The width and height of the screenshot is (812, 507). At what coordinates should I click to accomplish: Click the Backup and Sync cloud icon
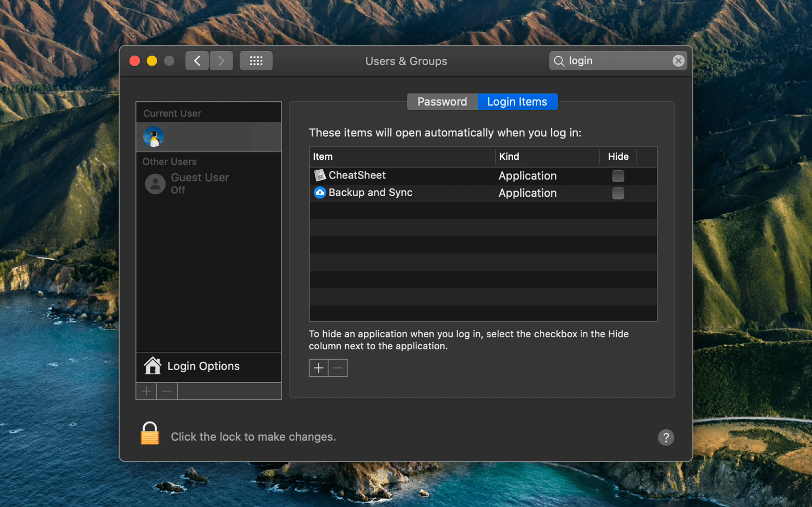(319, 193)
